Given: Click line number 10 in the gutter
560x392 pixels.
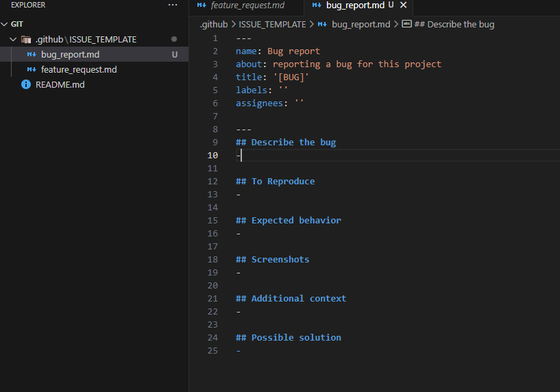Looking at the screenshot, I should (x=212, y=156).
